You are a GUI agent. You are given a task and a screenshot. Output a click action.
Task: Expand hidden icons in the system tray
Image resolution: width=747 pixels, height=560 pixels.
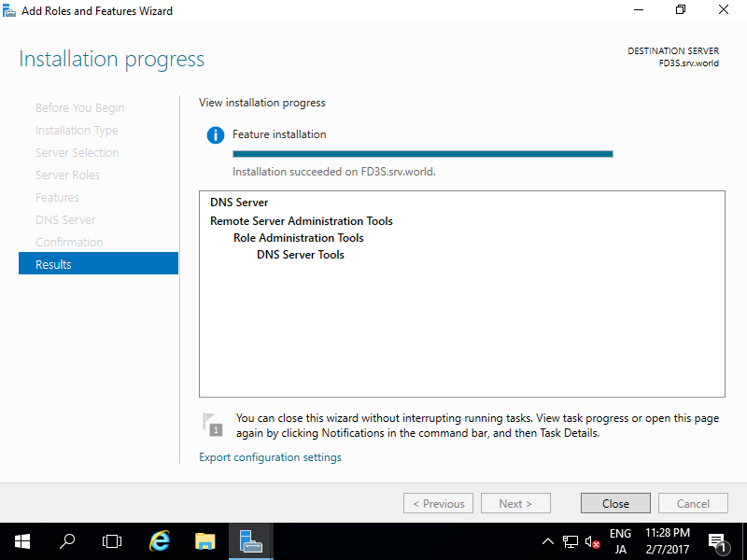pyautogui.click(x=548, y=541)
